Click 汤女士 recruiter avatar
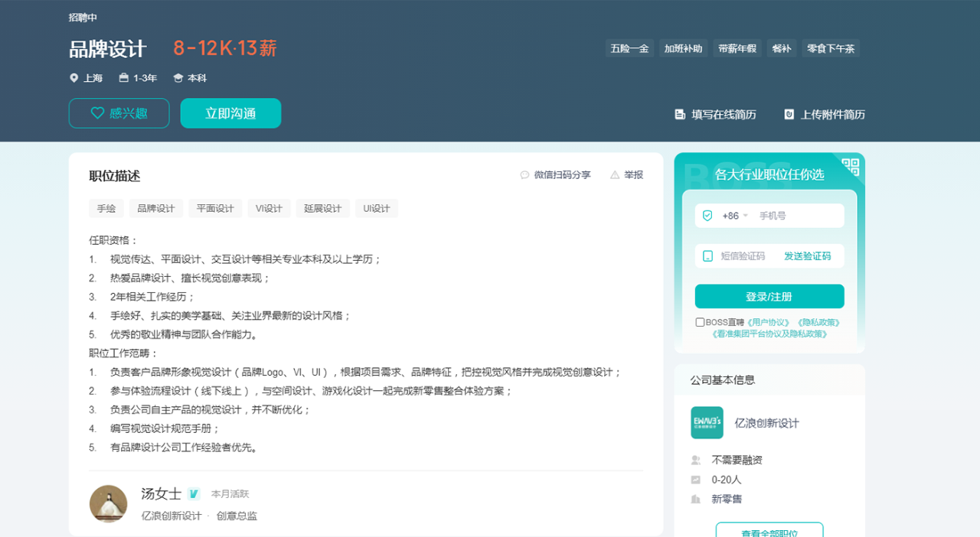Image resolution: width=980 pixels, height=537 pixels. [109, 504]
